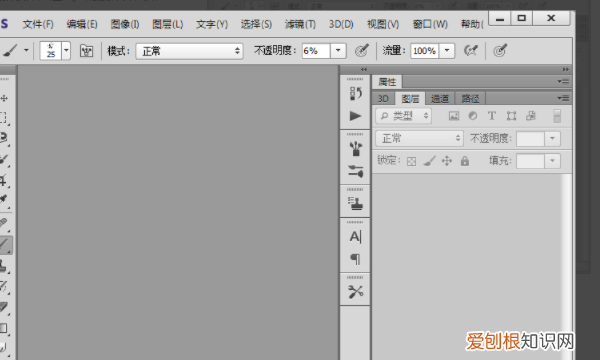
Task: Open the 类型 layer filter dropdown
Action: coord(404,116)
